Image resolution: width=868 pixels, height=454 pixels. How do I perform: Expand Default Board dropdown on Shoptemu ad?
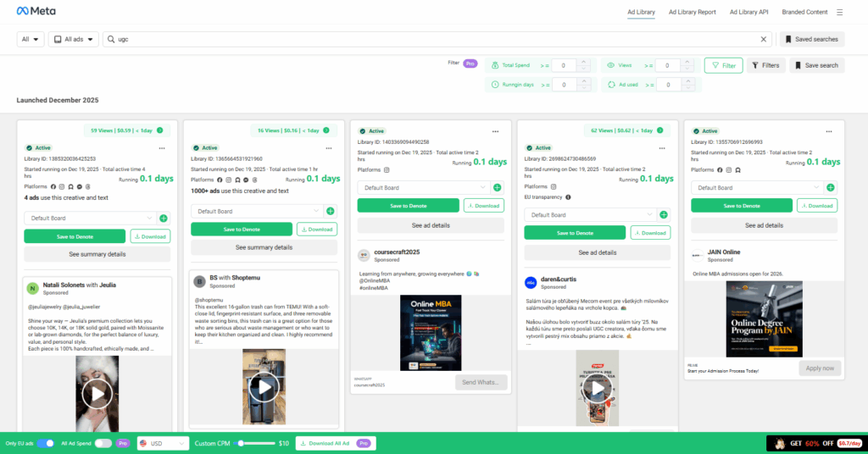pyautogui.click(x=257, y=211)
